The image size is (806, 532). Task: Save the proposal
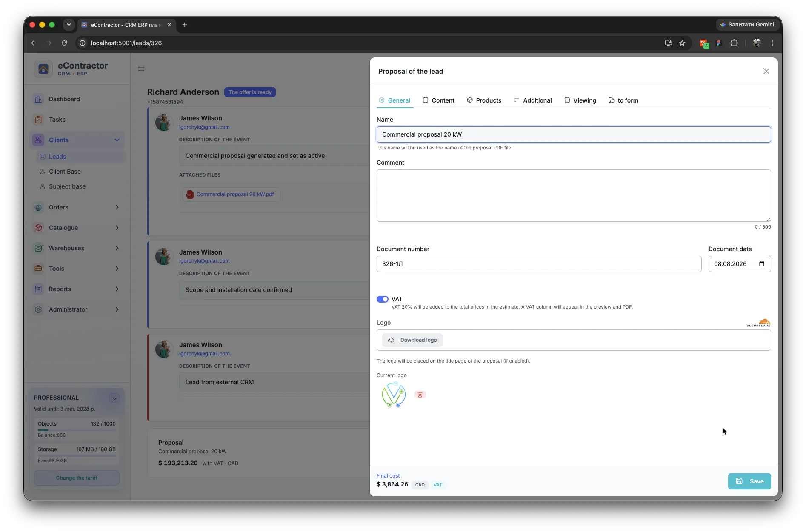pos(749,481)
